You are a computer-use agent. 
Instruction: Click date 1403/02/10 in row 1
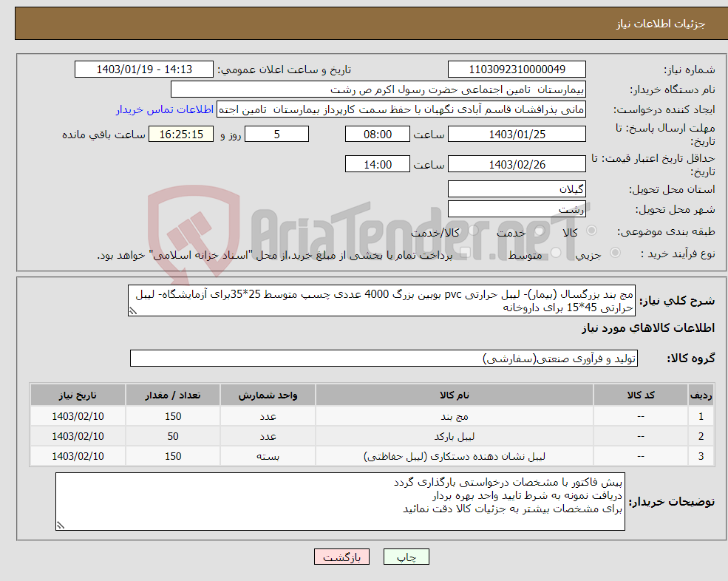tap(78, 417)
